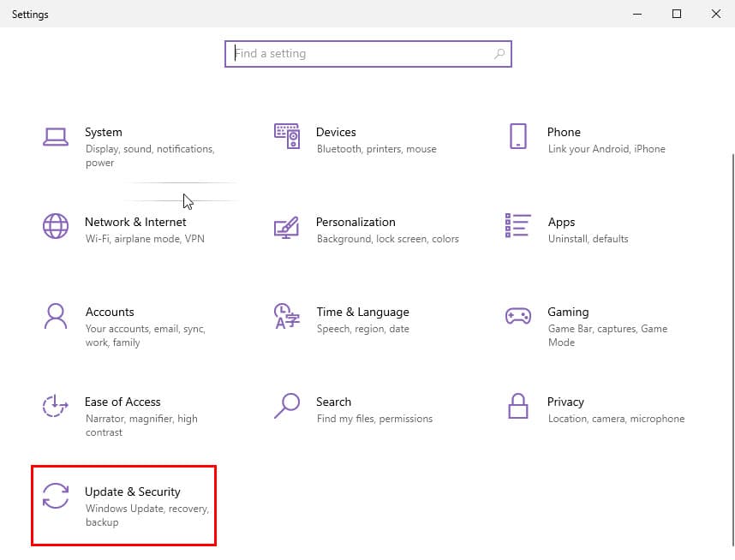Click 'Link your Android, iPhone' description
This screenshot has width=735, height=560.
pyautogui.click(x=607, y=149)
